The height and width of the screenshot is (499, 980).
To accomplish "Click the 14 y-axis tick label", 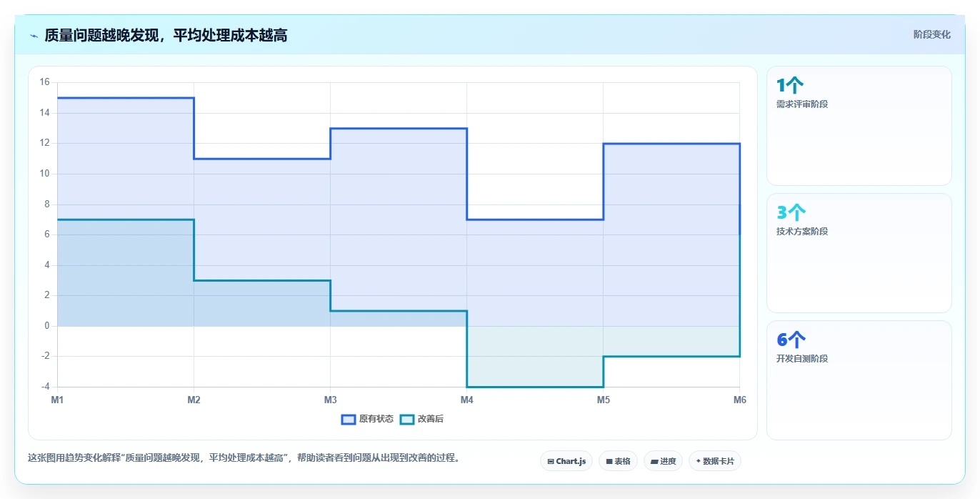I will 44,113.
